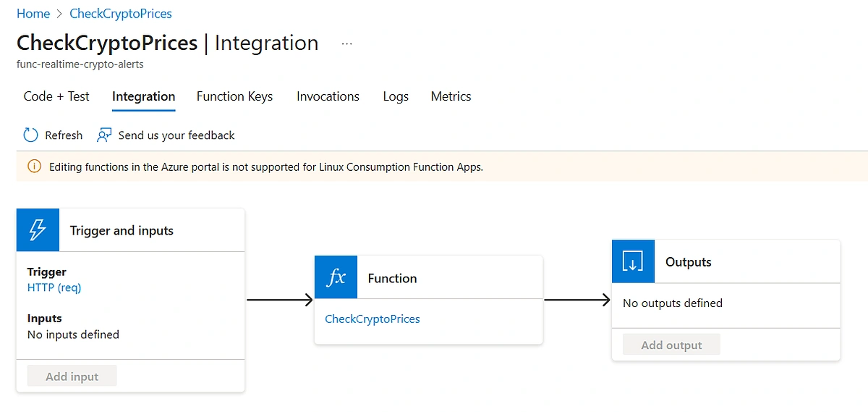This screenshot has width=868, height=412.
Task: Open the Logs tab
Action: tap(396, 96)
